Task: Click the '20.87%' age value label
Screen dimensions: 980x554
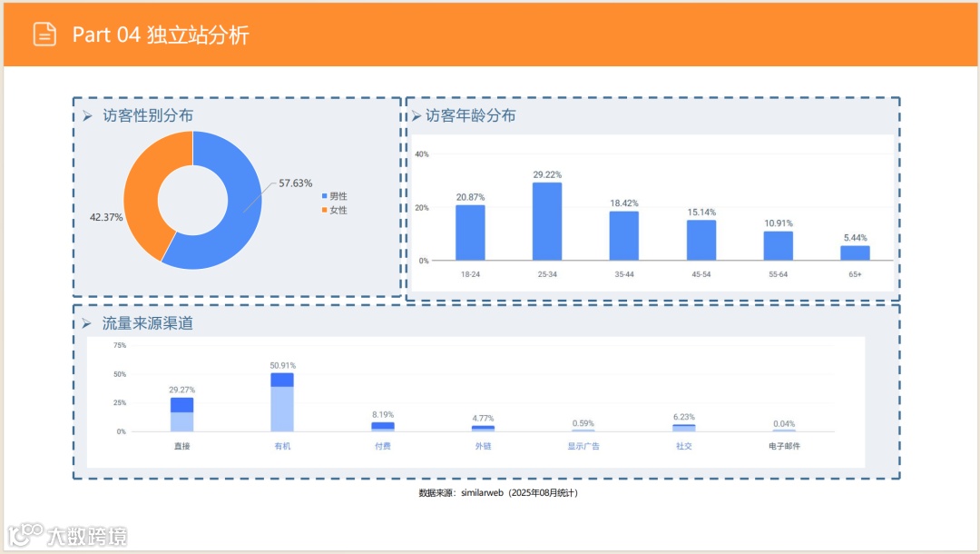Action: coord(470,198)
